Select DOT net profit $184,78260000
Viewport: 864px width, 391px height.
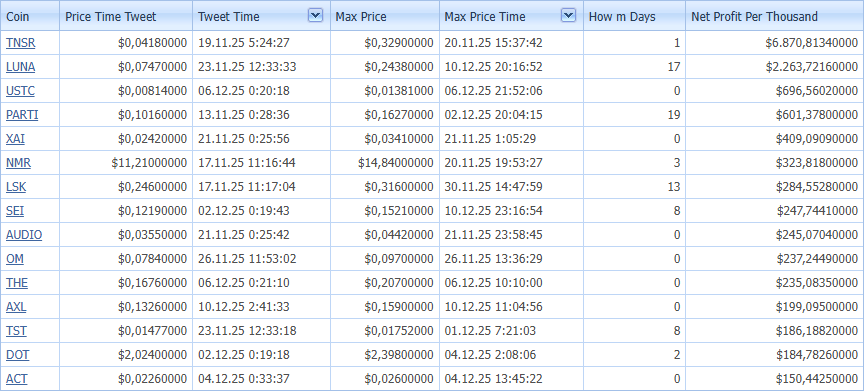click(817, 355)
